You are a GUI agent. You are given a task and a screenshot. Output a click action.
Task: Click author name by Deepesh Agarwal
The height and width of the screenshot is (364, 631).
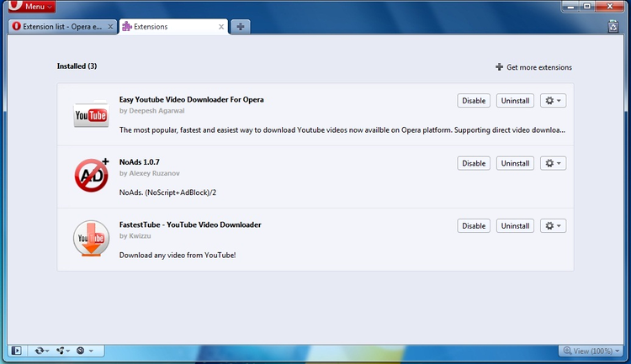[151, 111]
